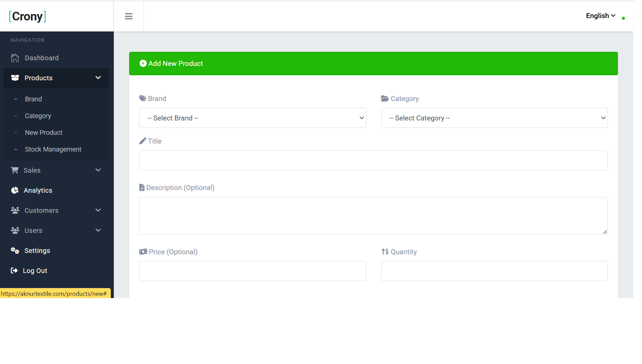Click the Add New Product header text

coord(176,64)
